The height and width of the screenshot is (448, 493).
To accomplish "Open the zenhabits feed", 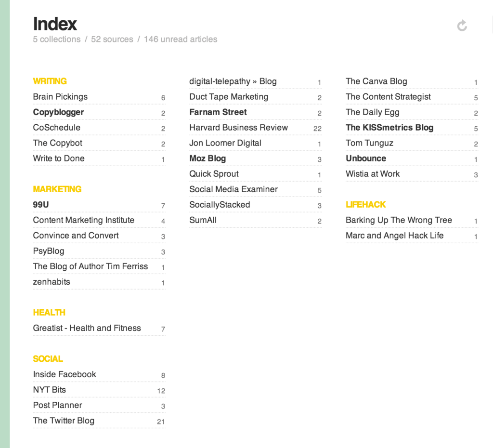I will tap(51, 282).
